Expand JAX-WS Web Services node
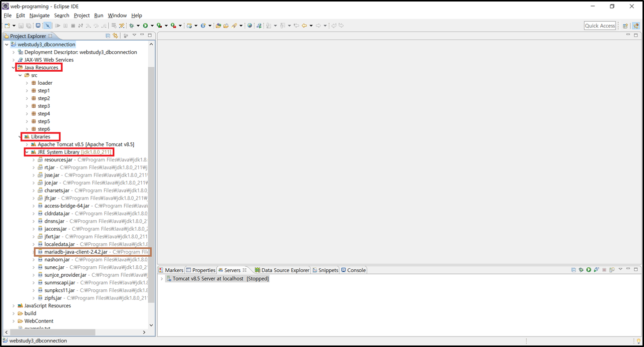Viewport: 644px width, 347px height. click(14, 60)
